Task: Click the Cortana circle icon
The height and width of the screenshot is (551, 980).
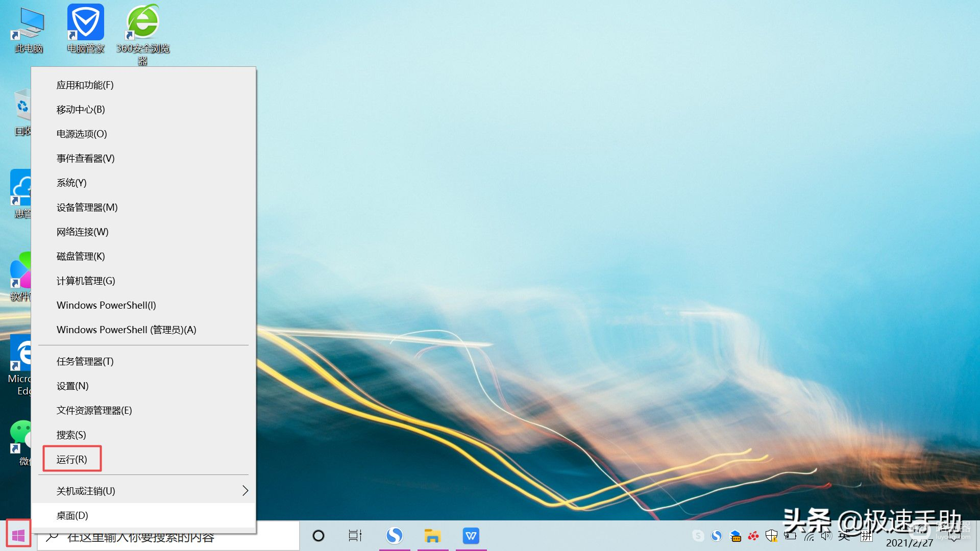Action: coord(318,535)
